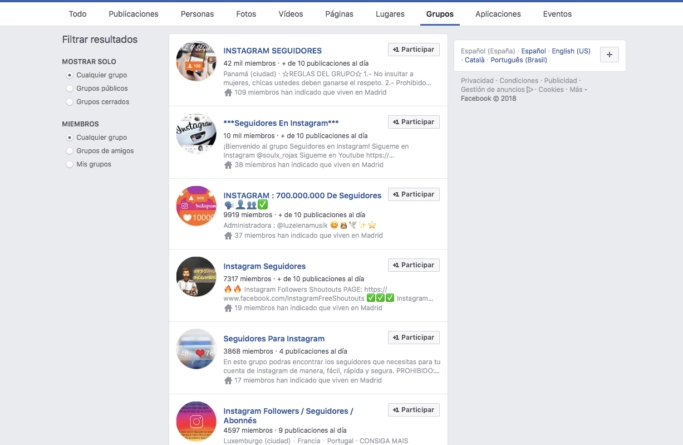Open the Publicidad footer link

(x=560, y=81)
